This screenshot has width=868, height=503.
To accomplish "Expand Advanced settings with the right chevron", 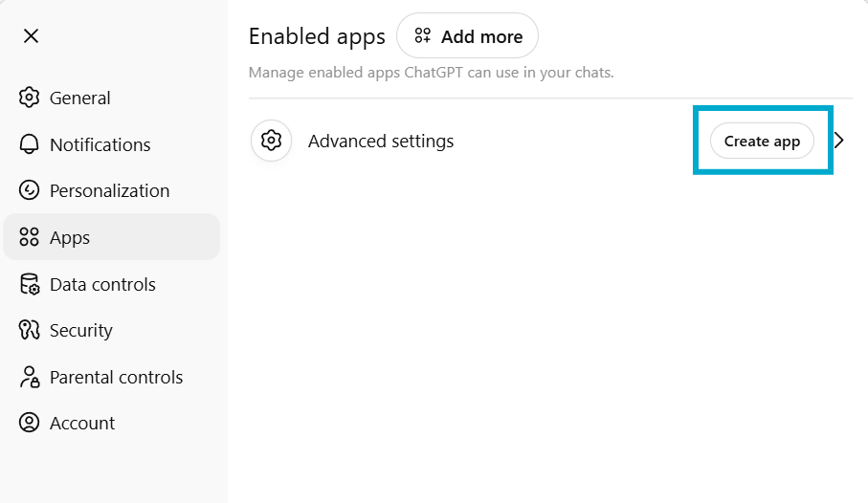I will point(839,142).
